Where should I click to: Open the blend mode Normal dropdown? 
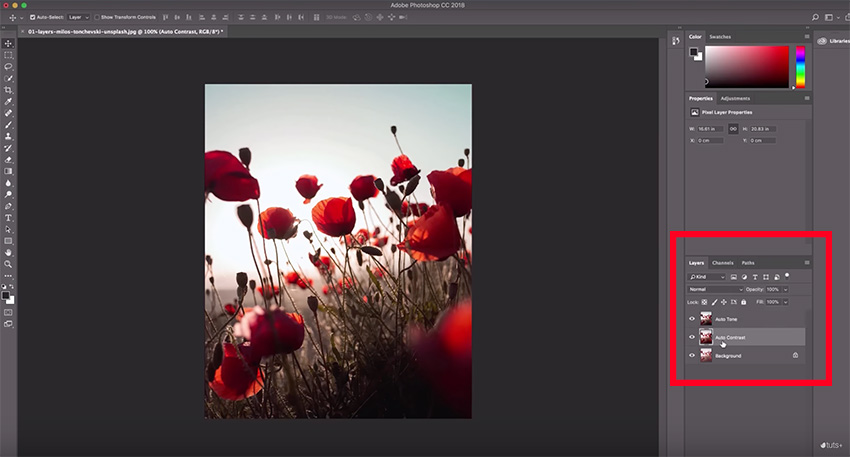click(x=715, y=289)
